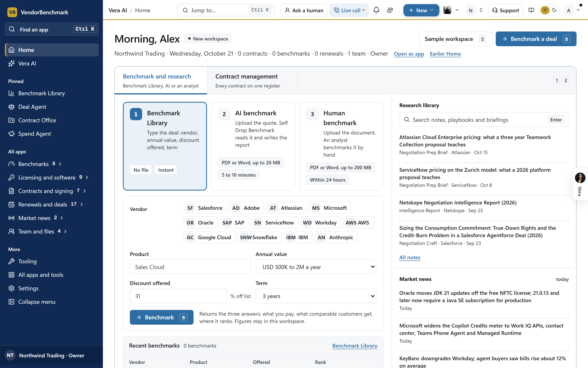
Task: Select the AI benchmark card
Action: point(253,146)
